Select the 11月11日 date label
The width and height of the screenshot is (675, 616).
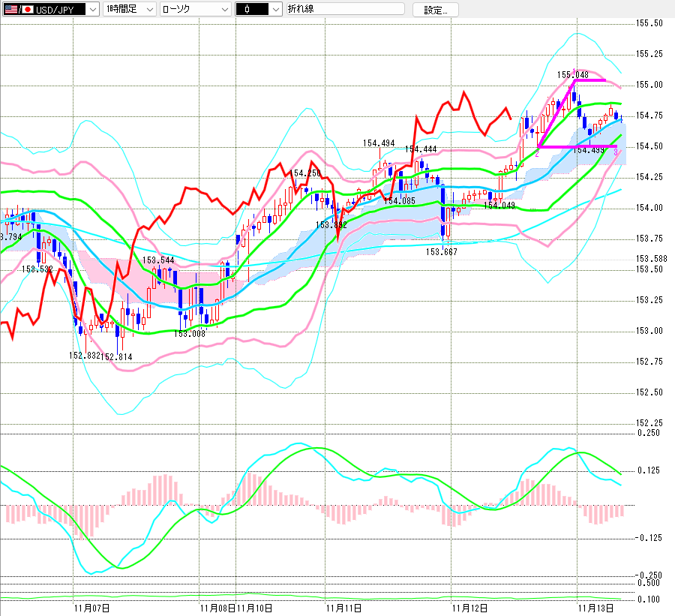[345, 607]
